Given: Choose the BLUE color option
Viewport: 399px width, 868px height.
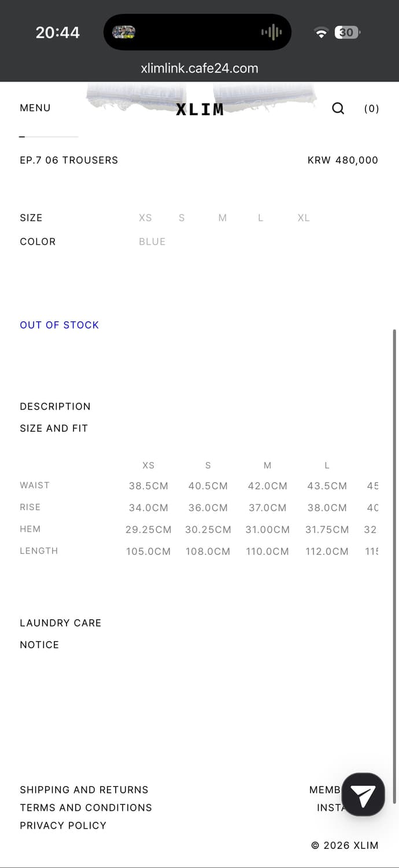Looking at the screenshot, I should tap(152, 241).
